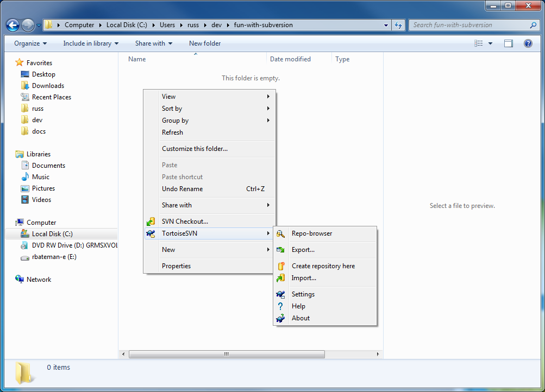Open the docs folder in Favorites
Viewport: 545px width, 392px height.
tap(39, 131)
